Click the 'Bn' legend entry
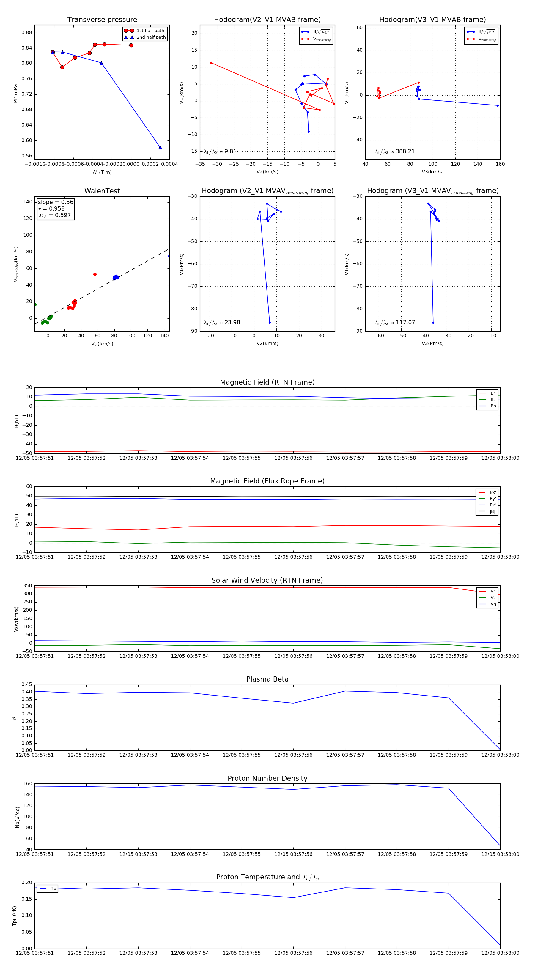535x980 pixels. tap(488, 406)
